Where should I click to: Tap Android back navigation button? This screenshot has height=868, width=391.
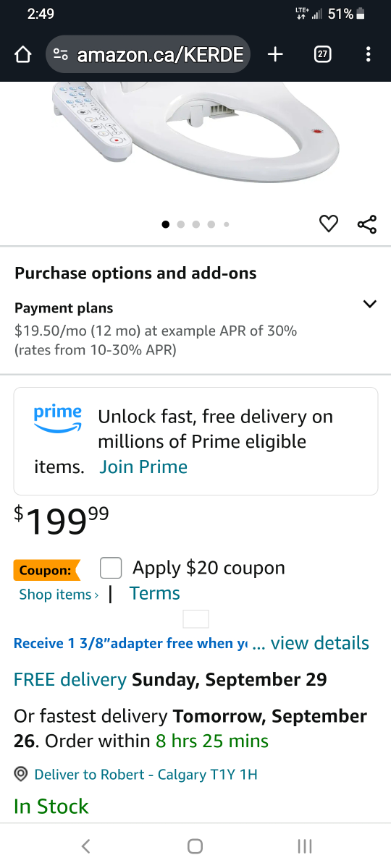point(85,846)
